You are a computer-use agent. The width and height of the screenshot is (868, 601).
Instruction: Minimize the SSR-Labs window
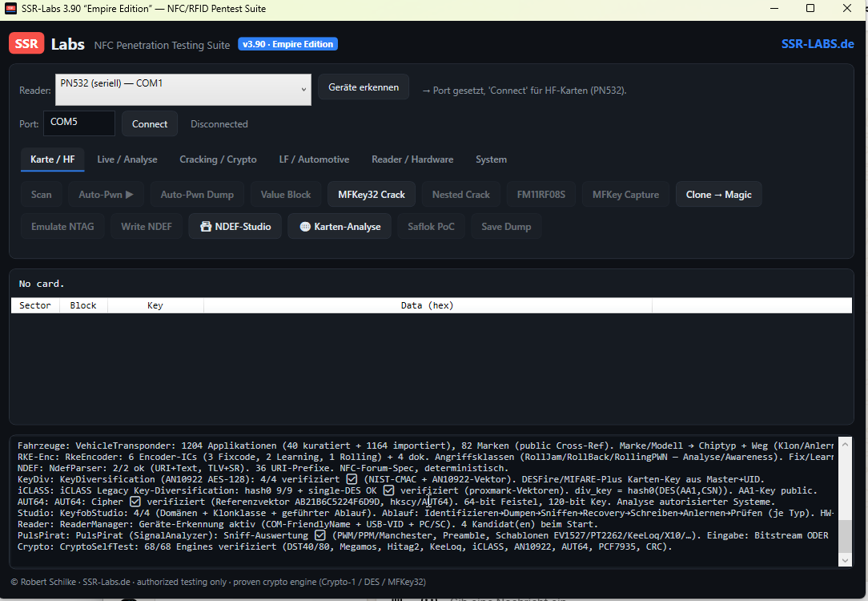[x=774, y=8]
